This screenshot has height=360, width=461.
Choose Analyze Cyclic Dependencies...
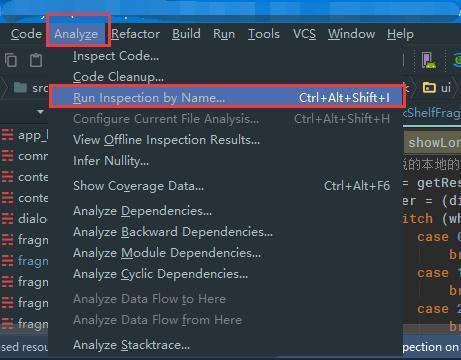(x=226, y=274)
